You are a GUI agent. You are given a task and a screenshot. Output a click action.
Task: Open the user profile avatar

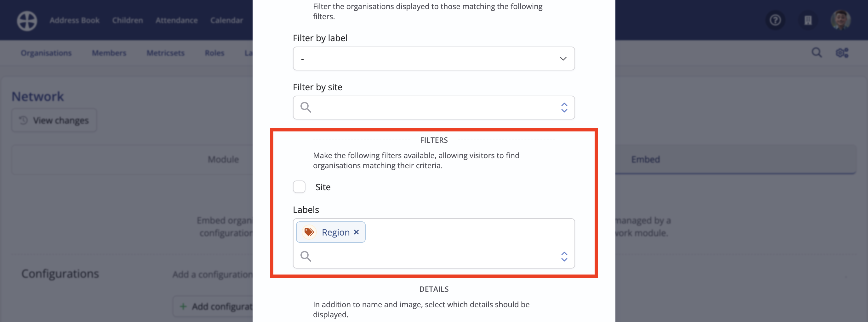click(x=840, y=20)
